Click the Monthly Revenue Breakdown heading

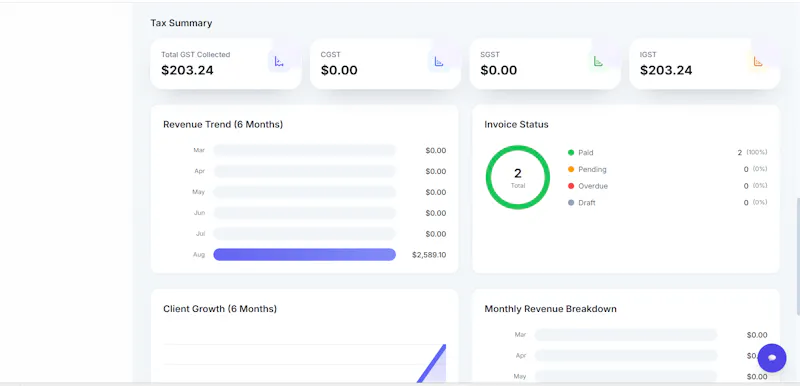551,308
